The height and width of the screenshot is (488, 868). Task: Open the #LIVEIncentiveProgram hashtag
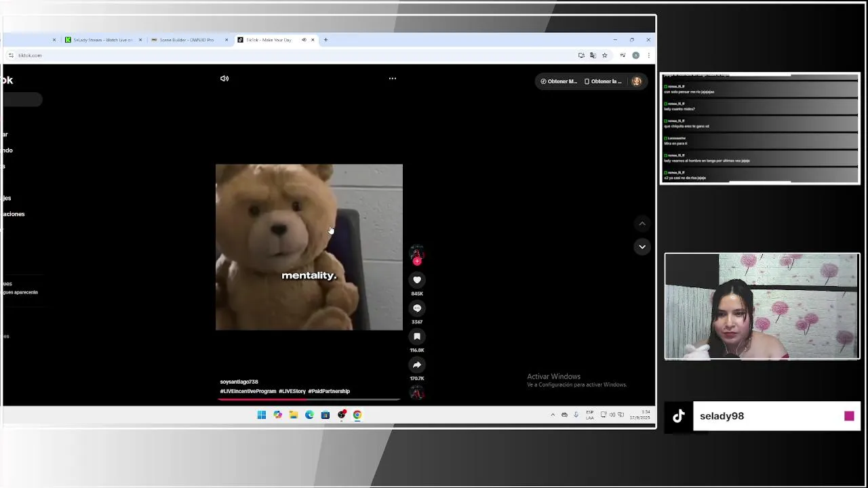point(248,392)
